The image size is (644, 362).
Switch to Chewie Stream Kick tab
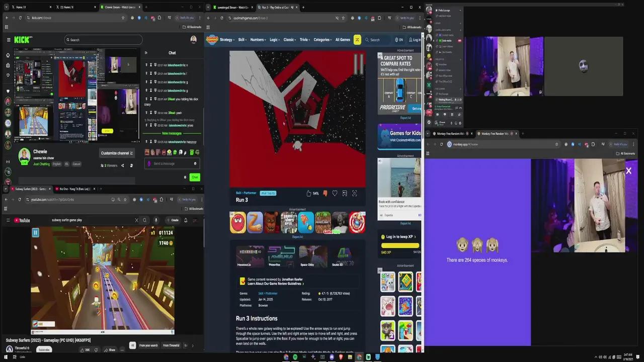tap(120, 7)
